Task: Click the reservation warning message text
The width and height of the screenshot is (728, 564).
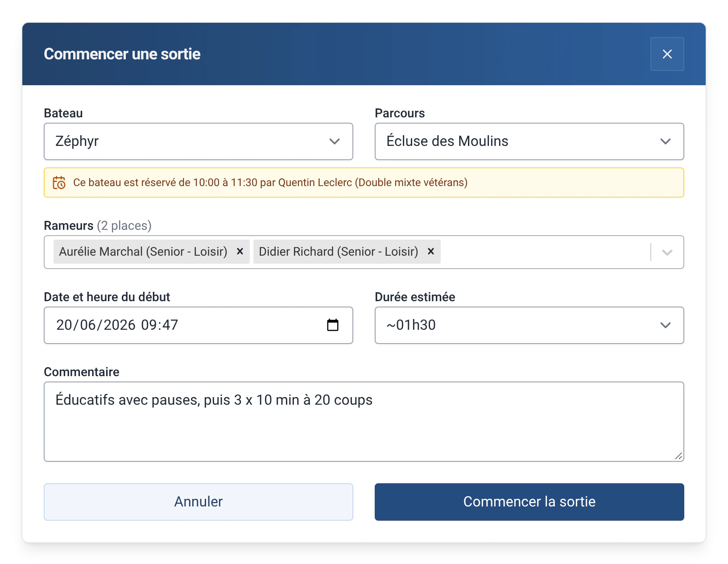Action: pos(270,182)
